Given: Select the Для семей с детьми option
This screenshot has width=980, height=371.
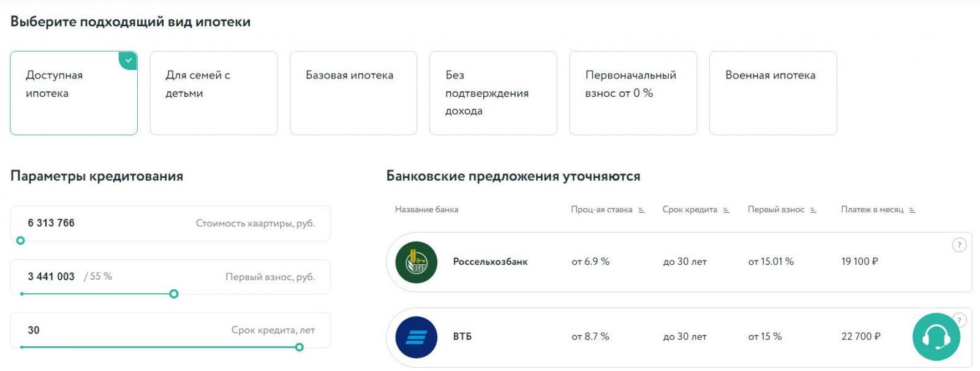Looking at the screenshot, I should pyautogui.click(x=214, y=93).
